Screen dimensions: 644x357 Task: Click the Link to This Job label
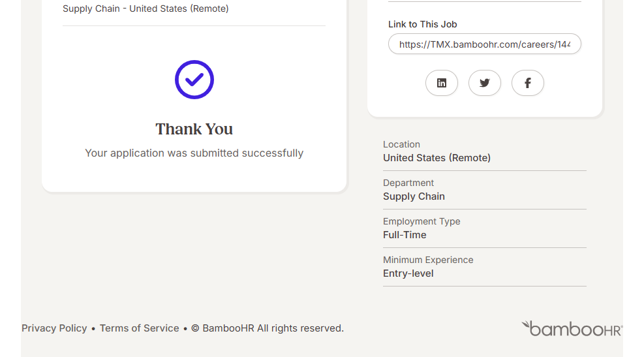pos(423,24)
